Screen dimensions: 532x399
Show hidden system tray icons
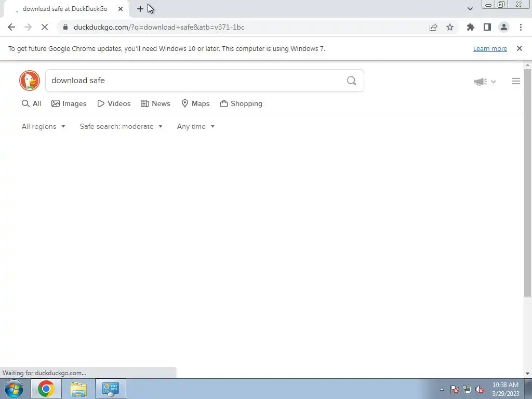[x=442, y=389]
